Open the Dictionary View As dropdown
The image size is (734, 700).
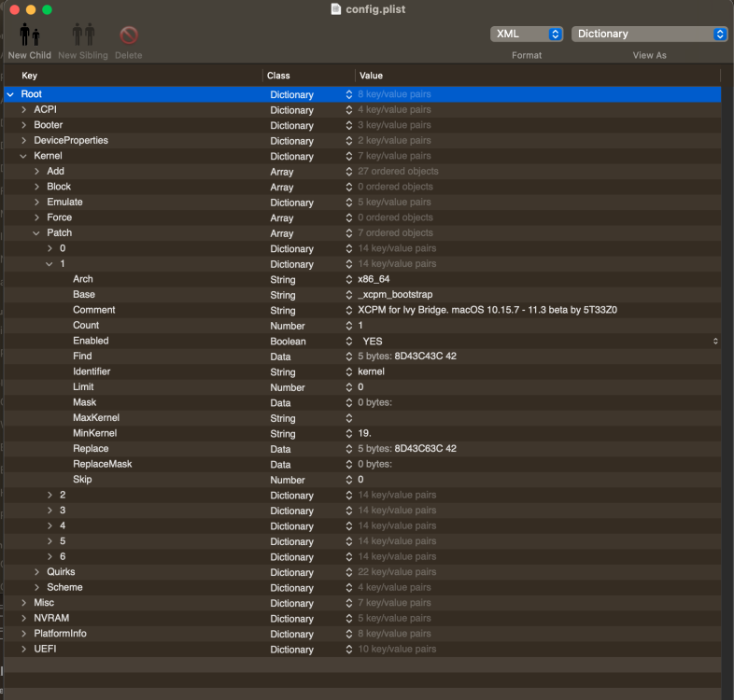(649, 34)
